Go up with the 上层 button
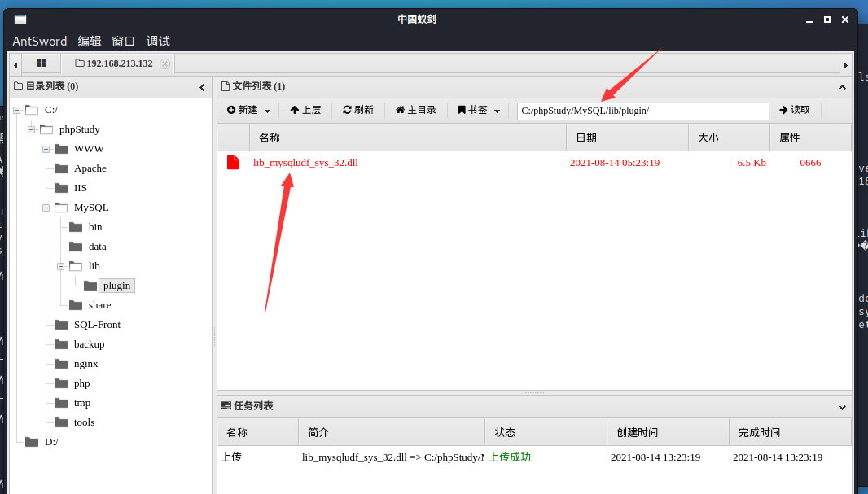868x494 pixels. [305, 110]
